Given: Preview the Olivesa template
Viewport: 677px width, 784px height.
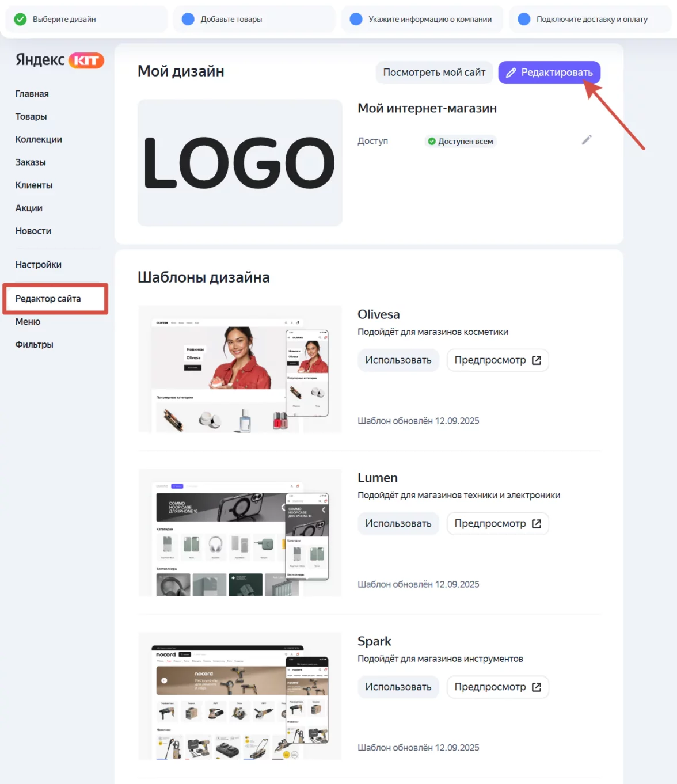Looking at the screenshot, I should (498, 360).
